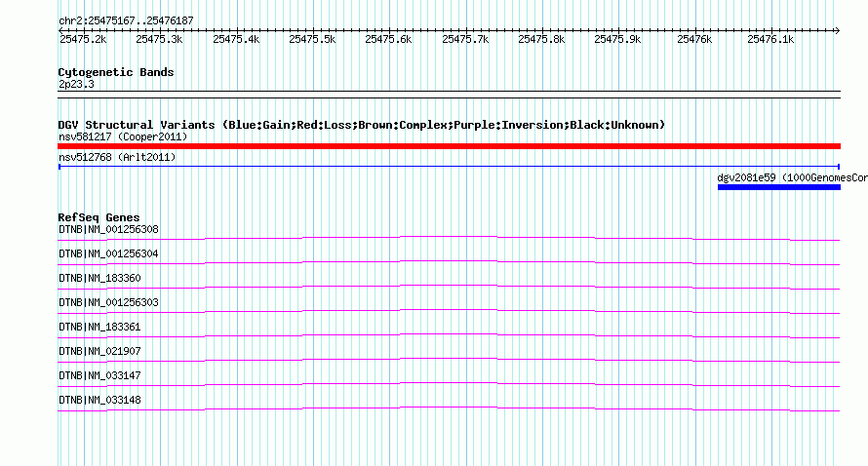868x466 pixels.
Task: Open the DTNB|NM_183360 transcript label
Action: 99,279
